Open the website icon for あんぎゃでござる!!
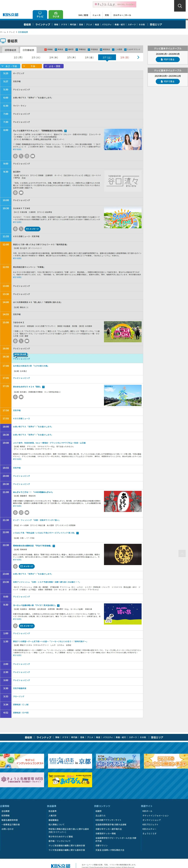Screen dimensions: 188x868 [x=15, y=513]
